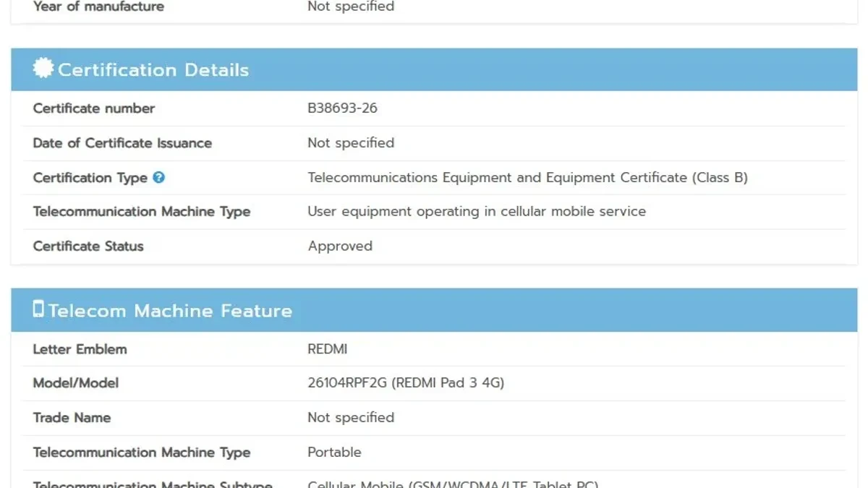
Task: Click the Year of manufacture label
Action: pyautogui.click(x=98, y=7)
